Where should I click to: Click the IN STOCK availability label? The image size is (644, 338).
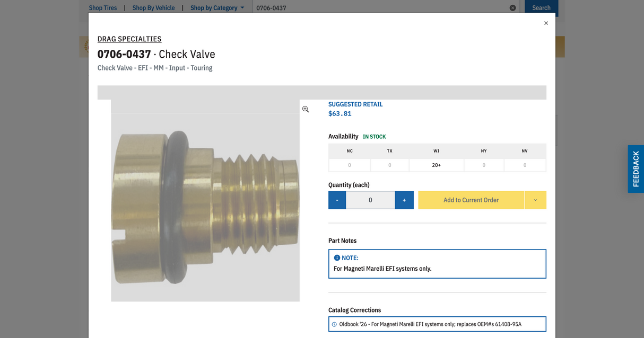tap(375, 137)
